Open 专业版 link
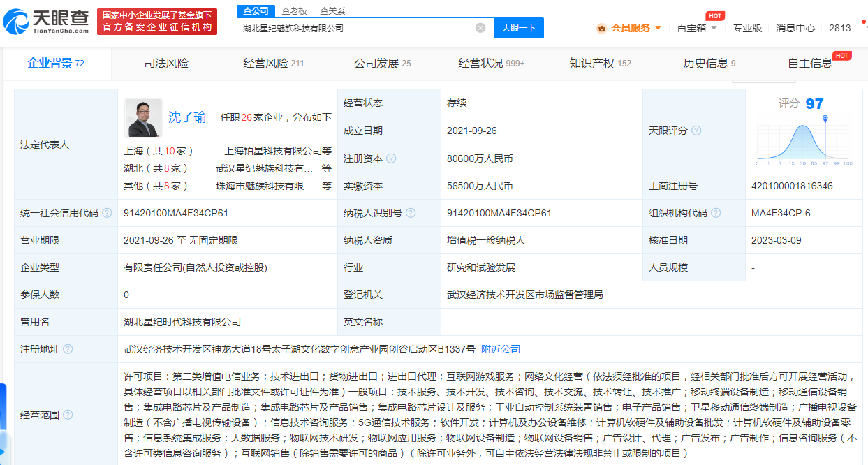This screenshot has height=465, width=868. 747,28
